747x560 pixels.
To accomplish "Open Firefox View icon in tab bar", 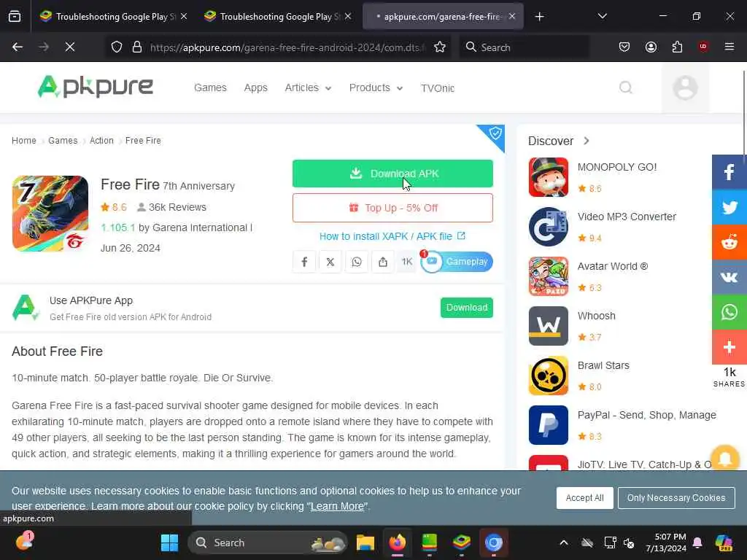I will click(15, 17).
